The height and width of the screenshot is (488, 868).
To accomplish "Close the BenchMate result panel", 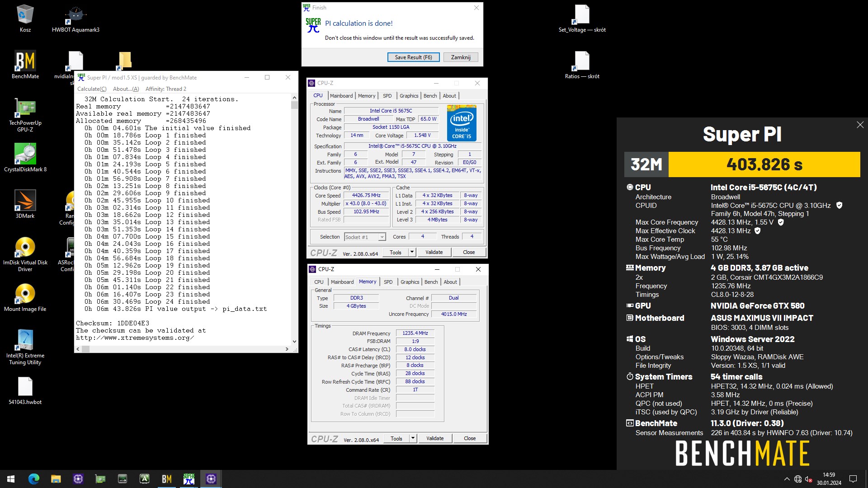I will pos(860,125).
